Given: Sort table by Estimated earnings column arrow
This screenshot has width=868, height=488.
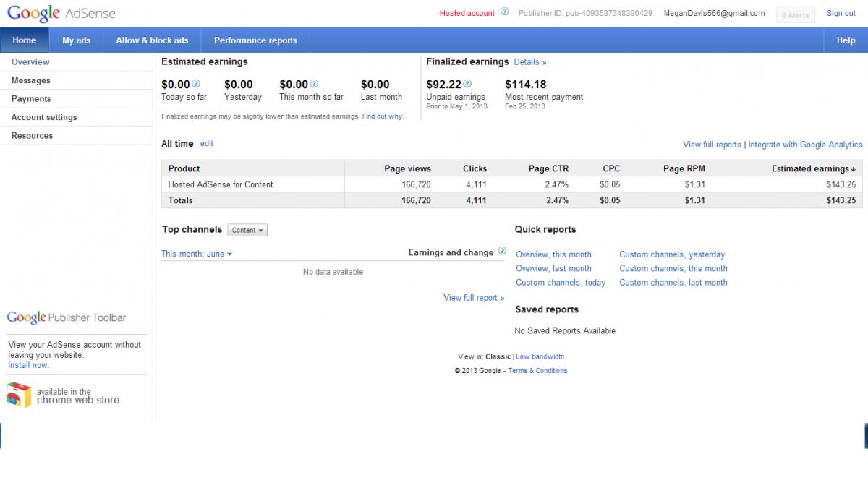Looking at the screenshot, I should [854, 168].
